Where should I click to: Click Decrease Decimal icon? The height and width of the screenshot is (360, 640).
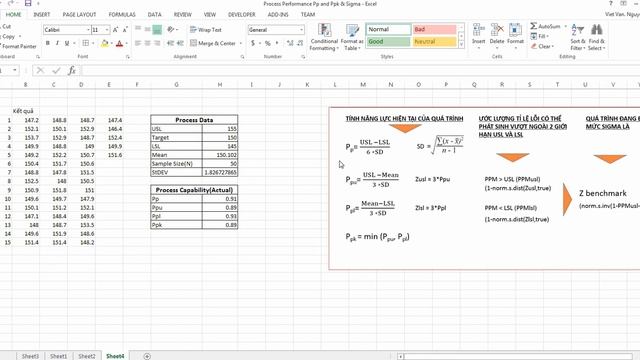pos(300,43)
